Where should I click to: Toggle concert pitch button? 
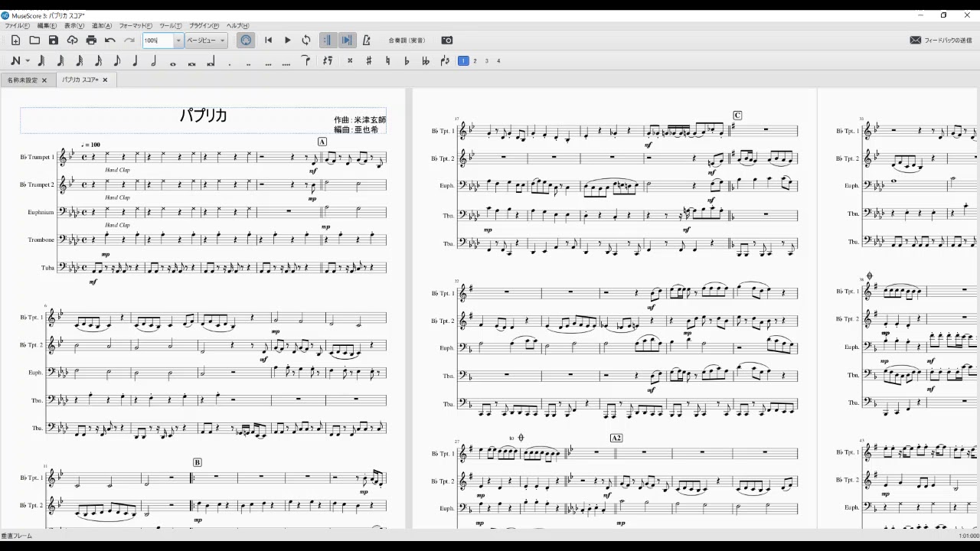[x=407, y=41]
